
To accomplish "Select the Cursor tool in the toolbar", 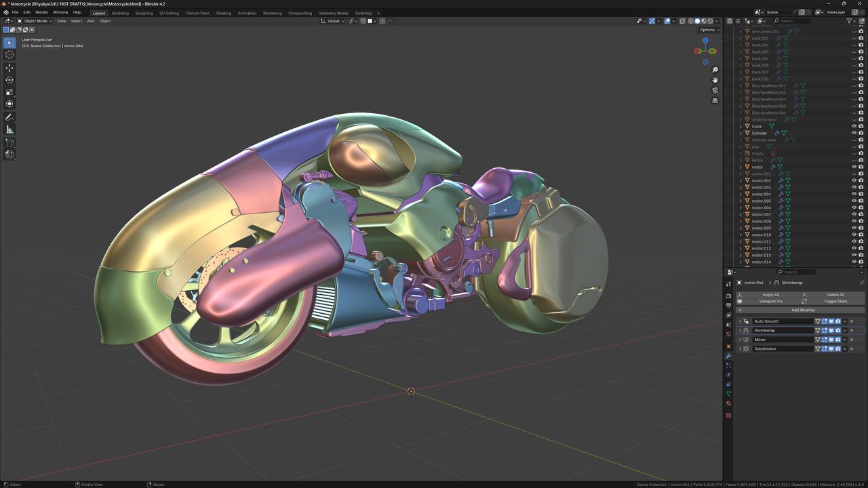I will click(x=9, y=55).
